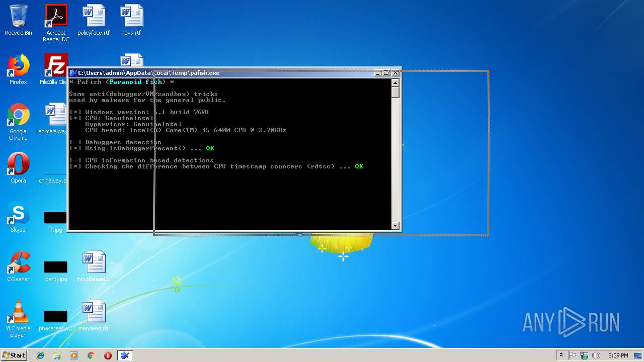The width and height of the screenshot is (644, 362).
Task: Launch Skype from the desktop
Action: 18,217
